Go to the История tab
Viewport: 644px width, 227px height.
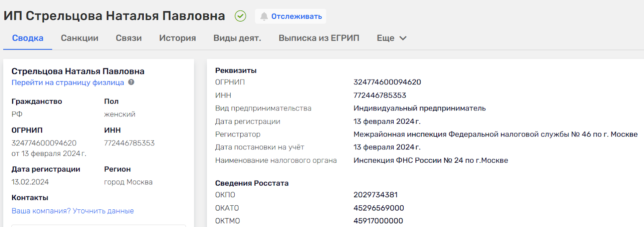(178, 38)
